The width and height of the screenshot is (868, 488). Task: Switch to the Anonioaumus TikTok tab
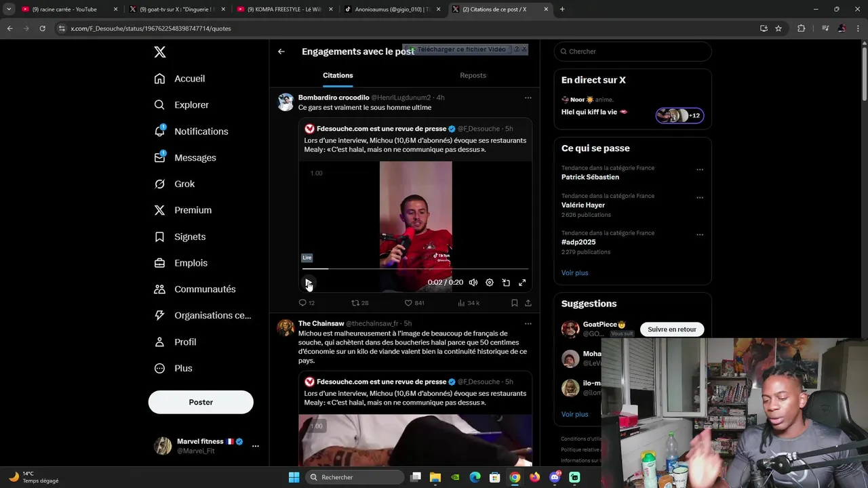(393, 9)
